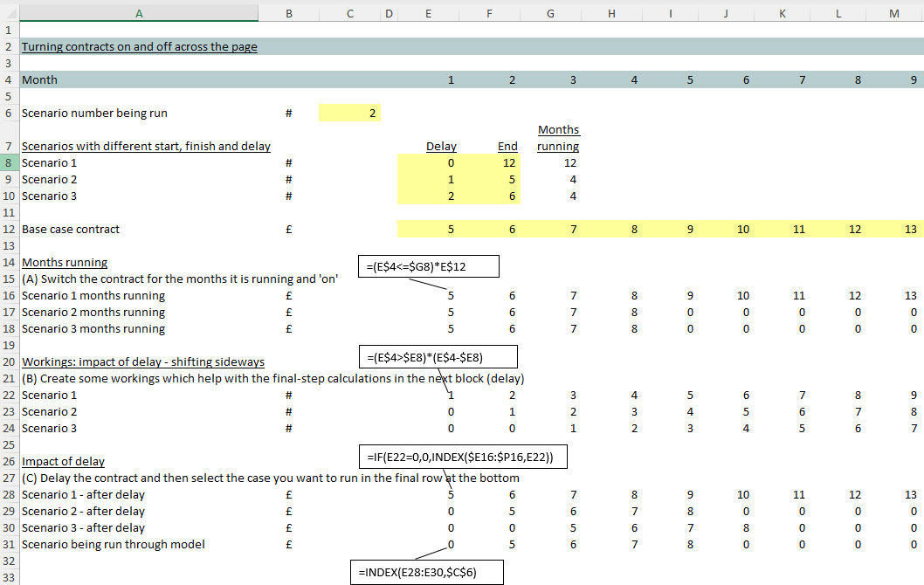This screenshot has width=924, height=585.
Task: Click column A header
Action: pyautogui.click(x=139, y=13)
